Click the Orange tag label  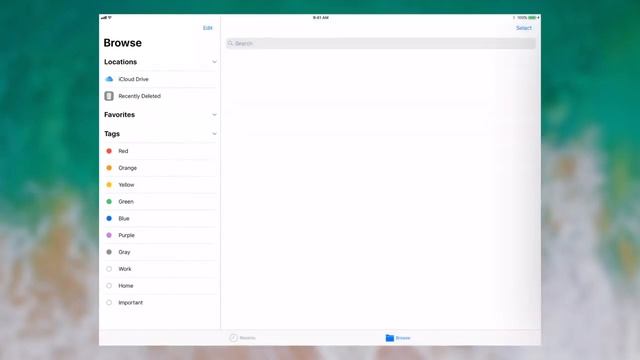128,168
